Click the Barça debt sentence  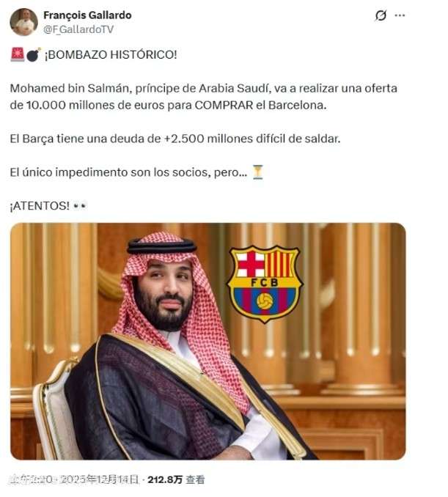tap(175, 139)
